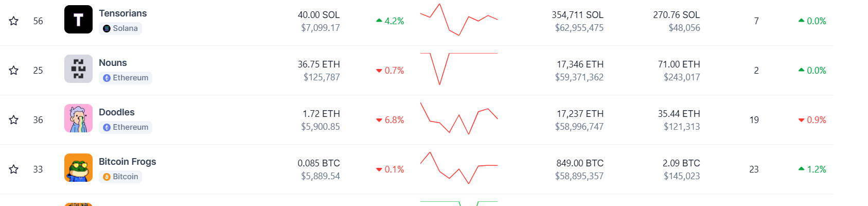Viewport: 868px width, 206px height.
Task: Toggle favorite star for Nouns
Action: [x=14, y=71]
